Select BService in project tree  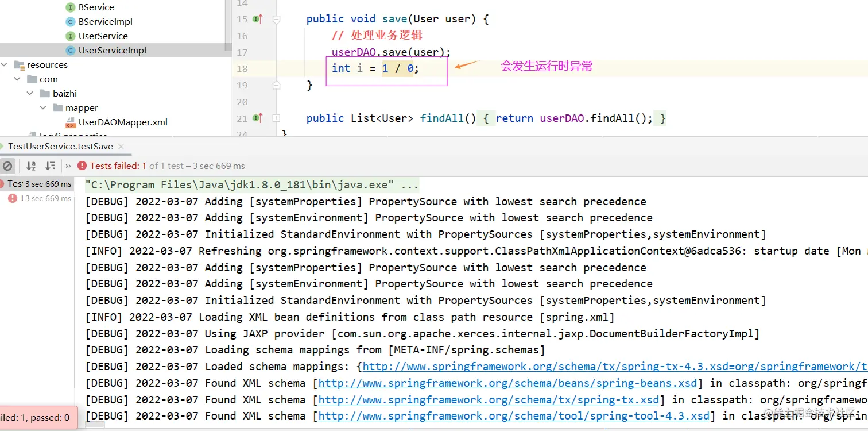pos(96,7)
